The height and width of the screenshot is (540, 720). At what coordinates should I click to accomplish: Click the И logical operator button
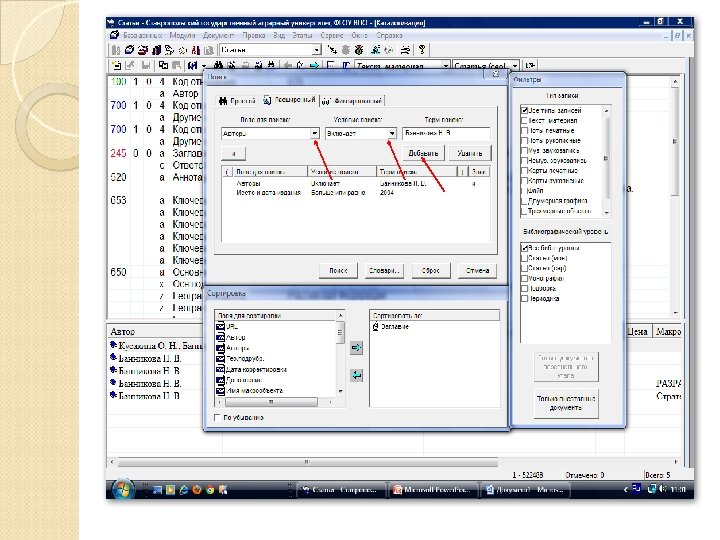[x=233, y=153]
